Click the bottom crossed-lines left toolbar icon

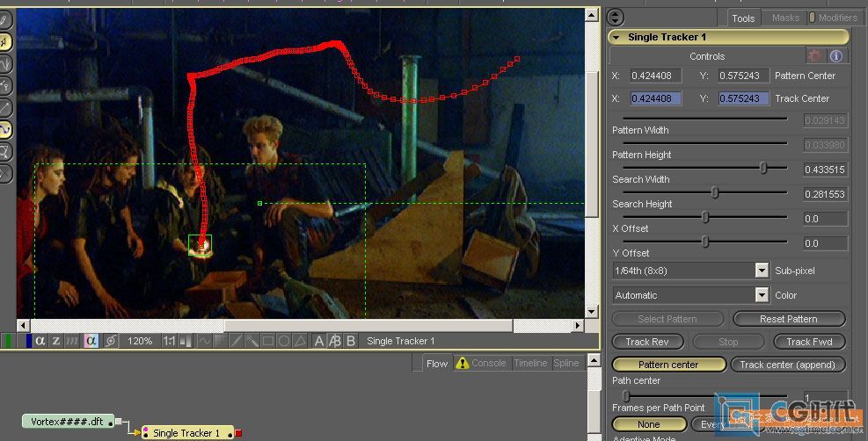(x=5, y=174)
